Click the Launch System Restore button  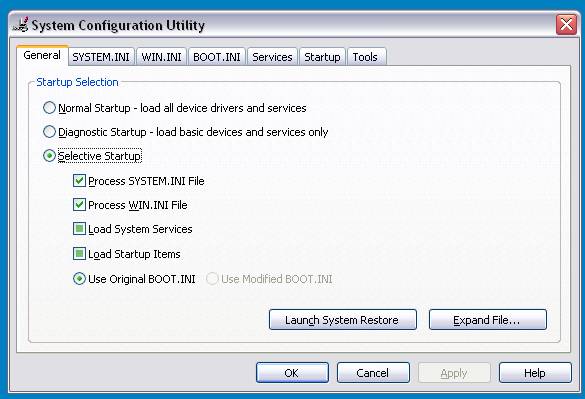(342, 319)
